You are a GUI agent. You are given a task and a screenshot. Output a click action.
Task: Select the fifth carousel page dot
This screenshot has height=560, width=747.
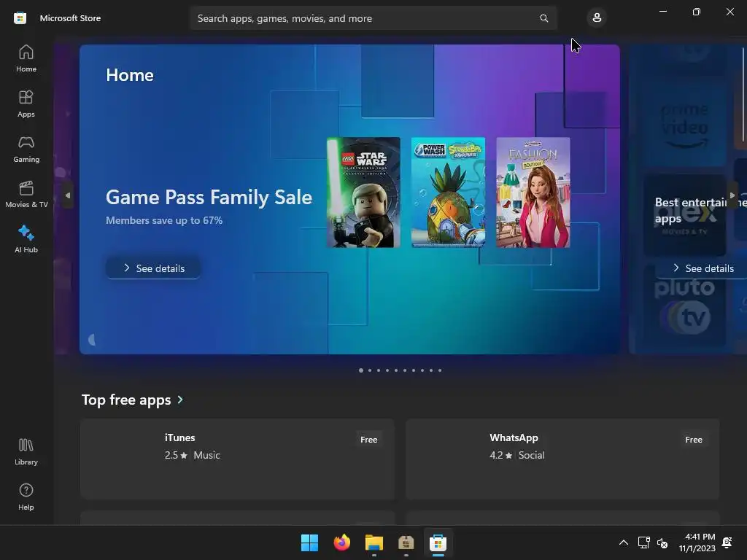coord(396,370)
